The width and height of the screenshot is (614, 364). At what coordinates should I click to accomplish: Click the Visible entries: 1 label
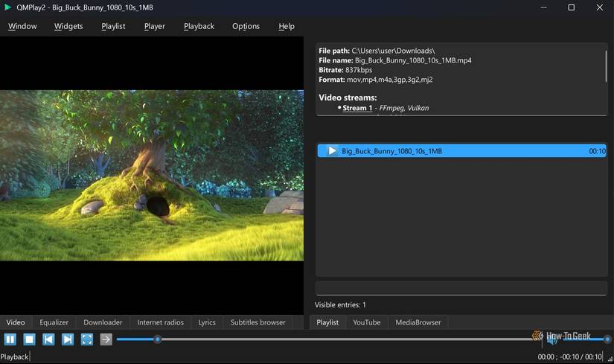click(340, 305)
